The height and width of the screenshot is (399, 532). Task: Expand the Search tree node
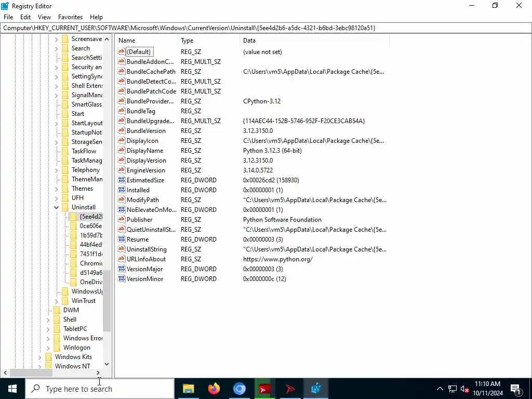[x=56, y=48]
